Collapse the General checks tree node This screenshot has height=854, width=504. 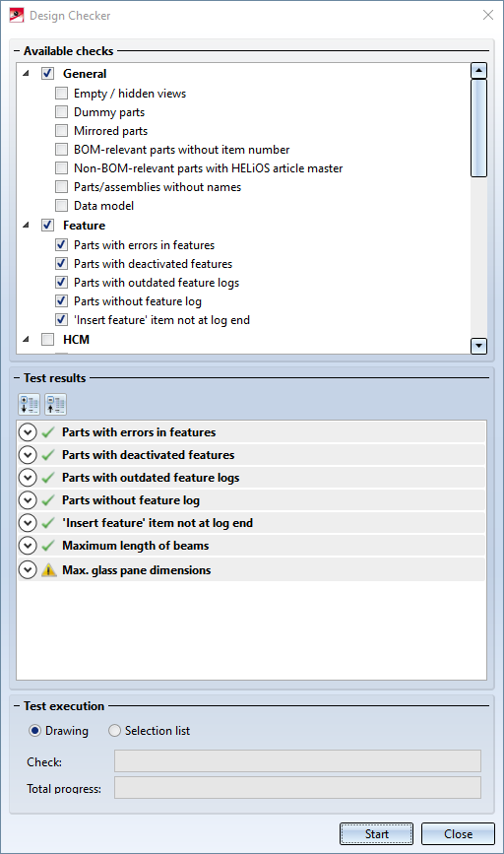(26, 73)
